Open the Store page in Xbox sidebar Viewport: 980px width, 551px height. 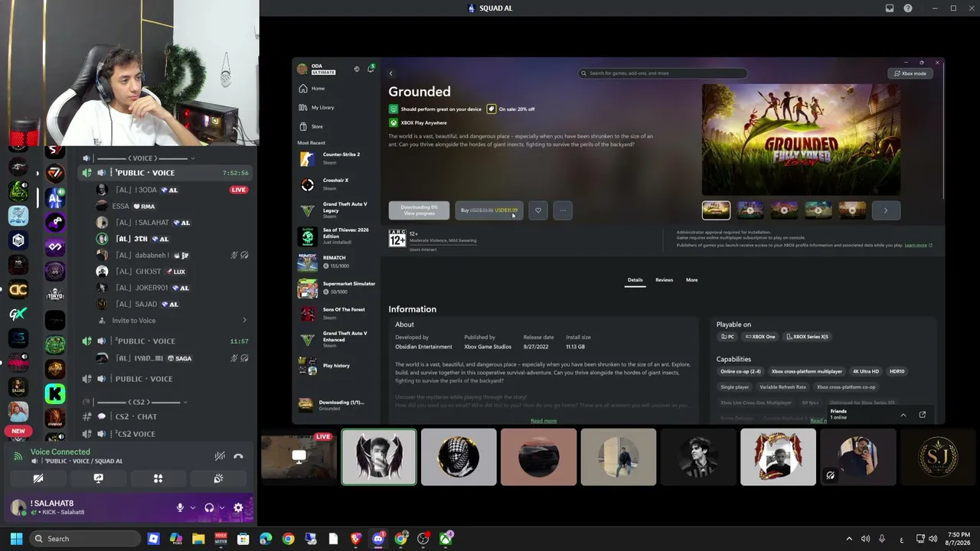click(x=312, y=126)
